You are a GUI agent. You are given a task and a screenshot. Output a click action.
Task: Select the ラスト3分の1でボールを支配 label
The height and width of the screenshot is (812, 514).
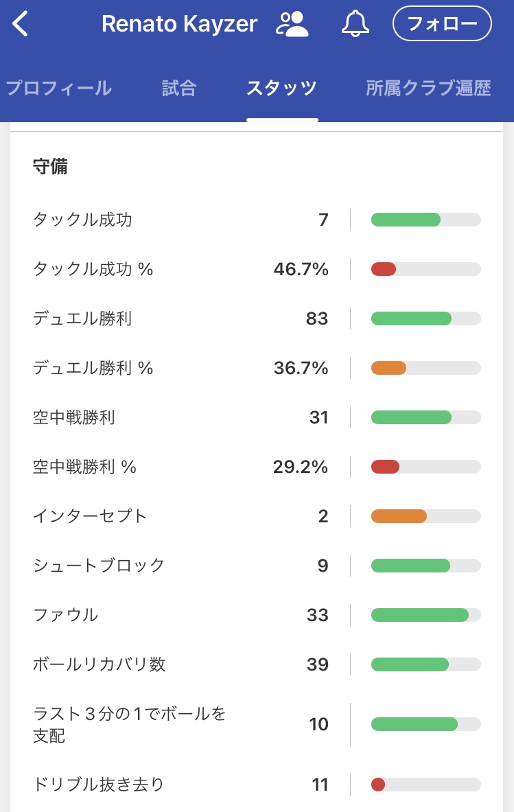[129, 724]
